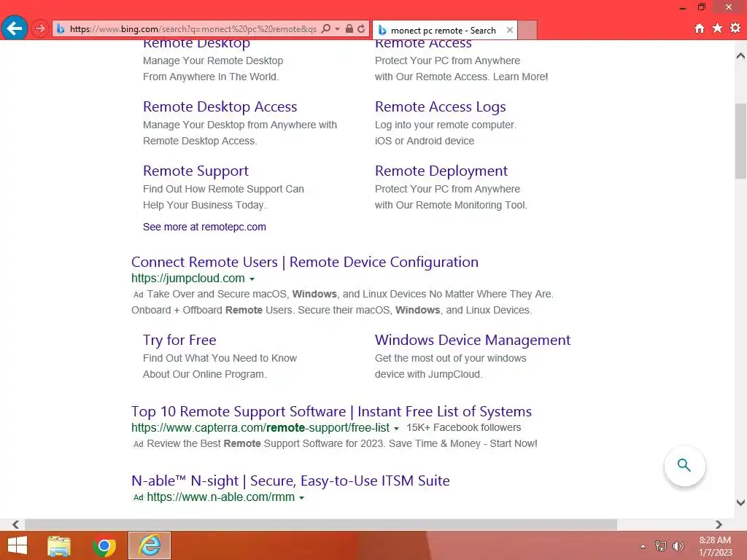Click the network tray icon
Viewport: 747px width, 560px height.
coord(661,546)
